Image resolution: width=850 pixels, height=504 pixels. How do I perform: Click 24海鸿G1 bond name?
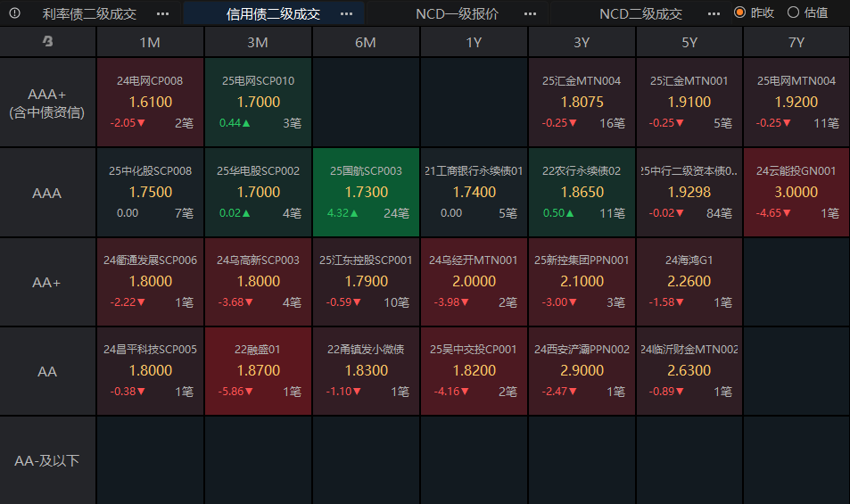point(689,260)
